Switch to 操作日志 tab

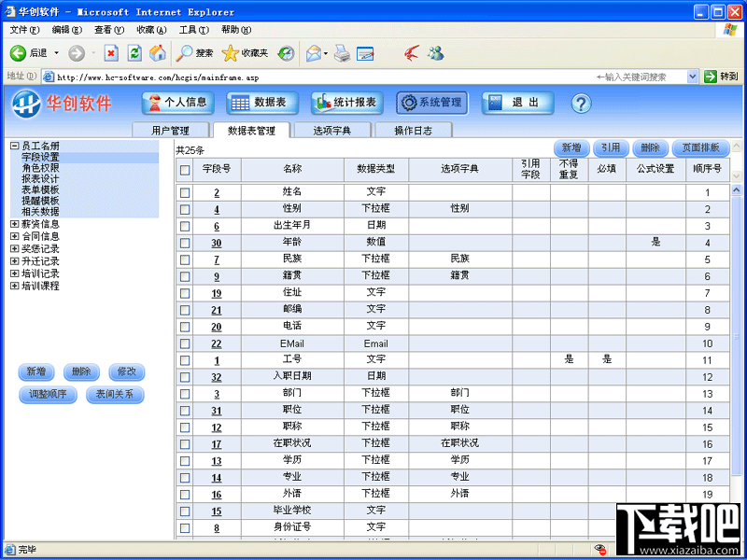(413, 131)
